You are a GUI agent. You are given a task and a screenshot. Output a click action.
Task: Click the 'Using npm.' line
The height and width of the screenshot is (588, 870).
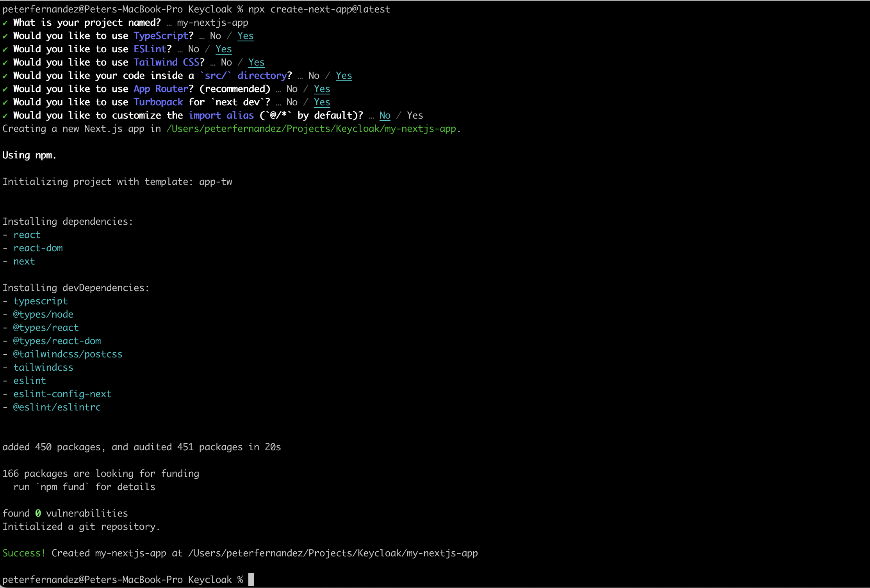pos(29,155)
